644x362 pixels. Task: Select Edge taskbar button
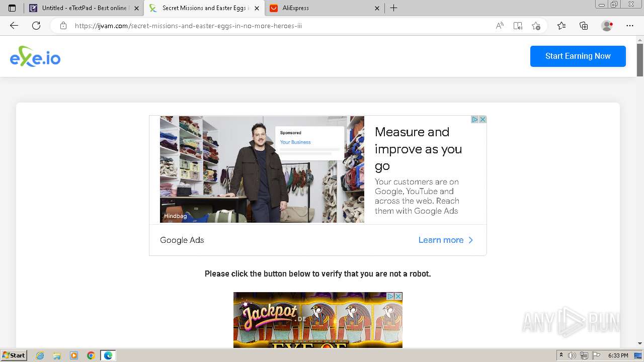point(108,355)
